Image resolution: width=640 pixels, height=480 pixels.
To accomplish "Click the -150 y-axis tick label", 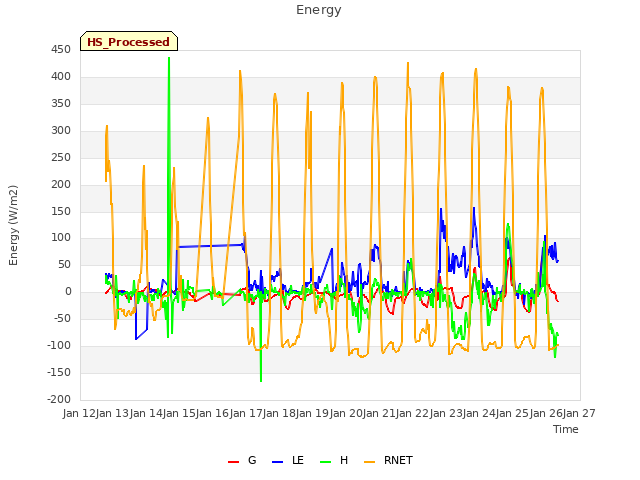I will tap(59, 372).
